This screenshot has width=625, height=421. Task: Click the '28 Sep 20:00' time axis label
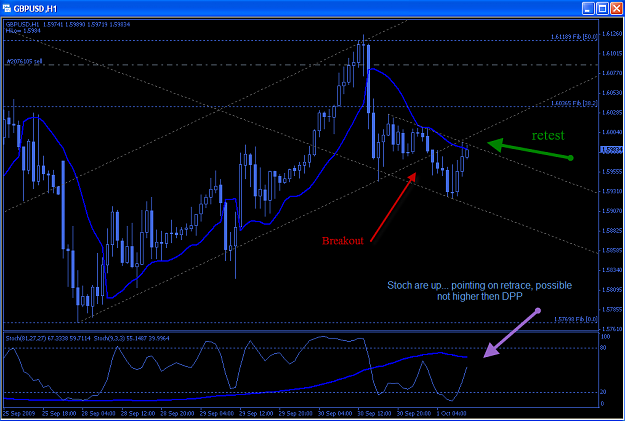[178, 413]
